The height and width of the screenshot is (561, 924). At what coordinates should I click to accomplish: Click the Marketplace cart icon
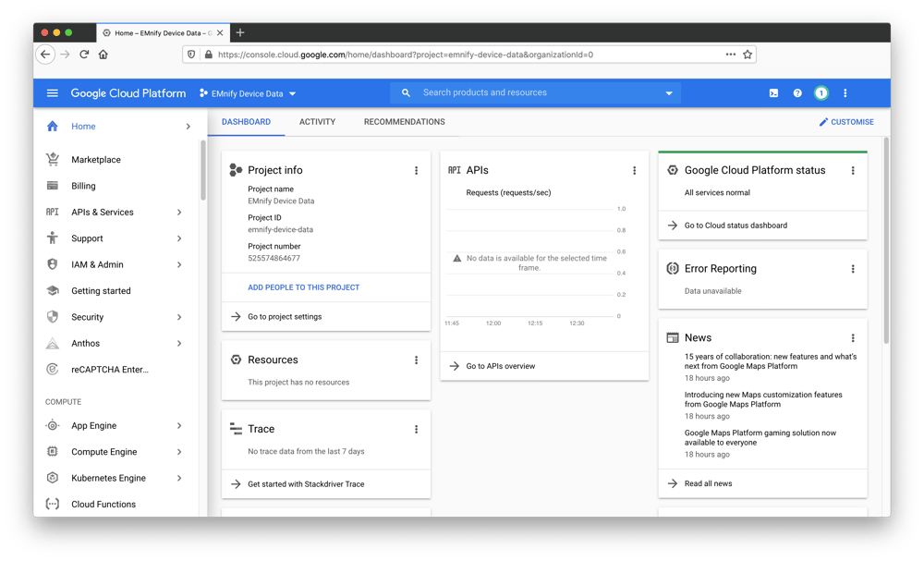pyautogui.click(x=53, y=159)
